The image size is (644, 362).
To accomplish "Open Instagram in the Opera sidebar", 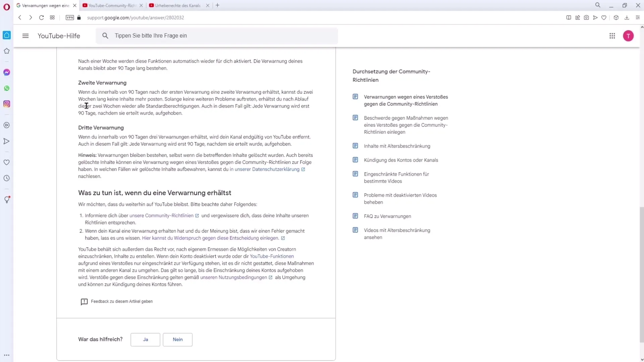I will pos(7,104).
